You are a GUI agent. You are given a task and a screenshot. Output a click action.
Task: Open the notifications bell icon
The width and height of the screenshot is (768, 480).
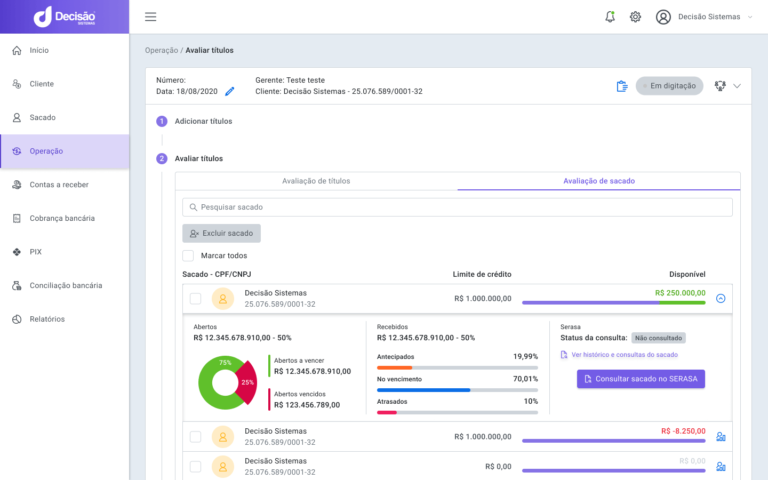[610, 17]
